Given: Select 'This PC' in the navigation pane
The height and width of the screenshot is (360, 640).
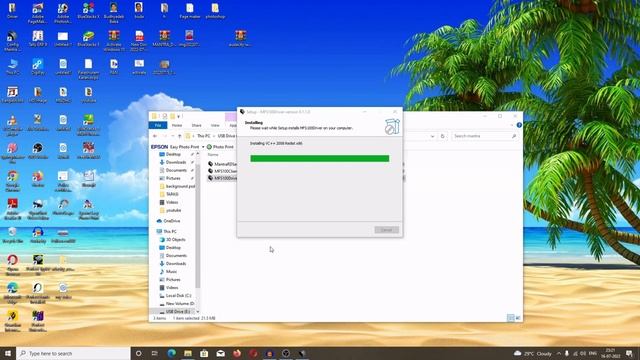Looking at the screenshot, I should [170, 231].
